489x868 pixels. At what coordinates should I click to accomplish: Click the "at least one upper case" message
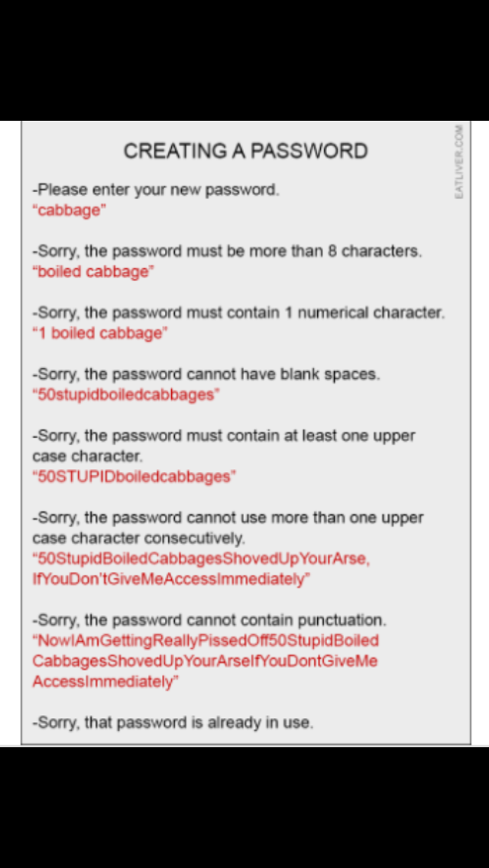coord(224,446)
